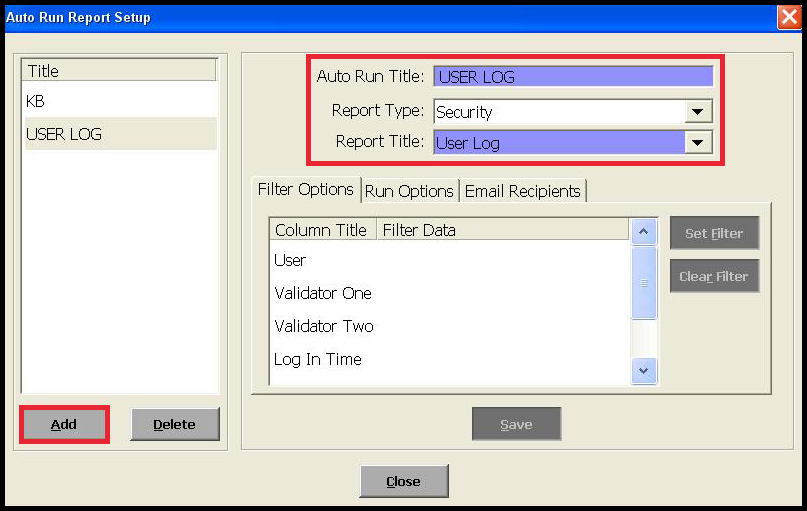Close the Auto Run Report Setup window
Screen dimensions: 807x511
click(x=788, y=17)
